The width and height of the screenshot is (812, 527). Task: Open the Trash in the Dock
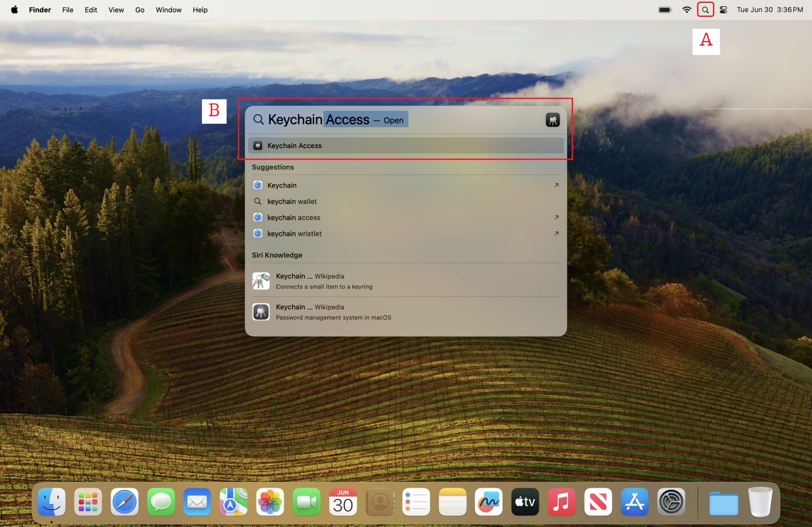(x=760, y=502)
